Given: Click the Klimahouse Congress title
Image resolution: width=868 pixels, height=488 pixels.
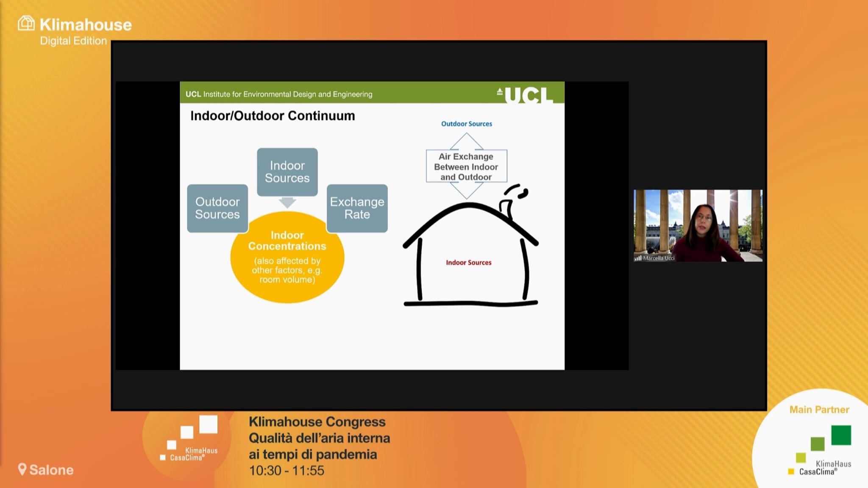Looking at the screenshot, I should (x=317, y=421).
